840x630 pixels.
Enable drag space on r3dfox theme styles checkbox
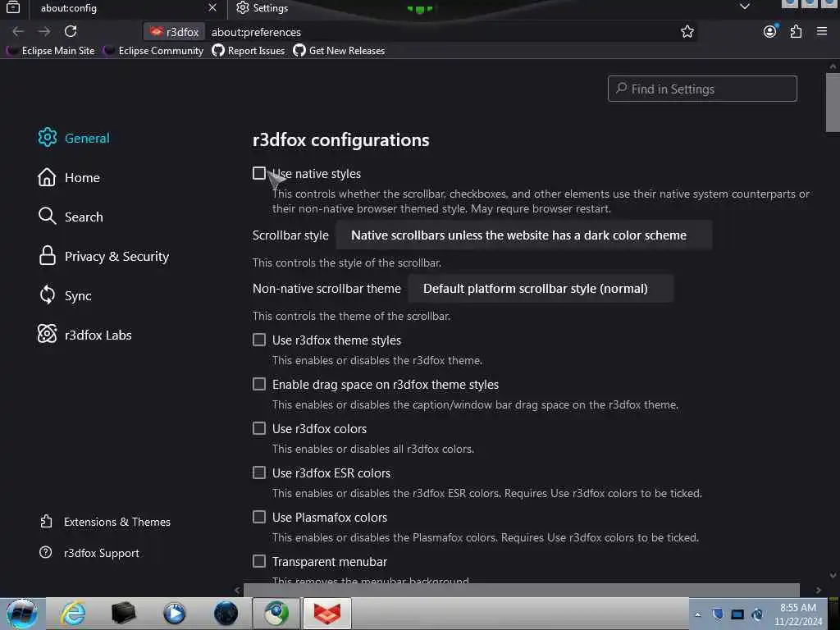pyautogui.click(x=258, y=384)
